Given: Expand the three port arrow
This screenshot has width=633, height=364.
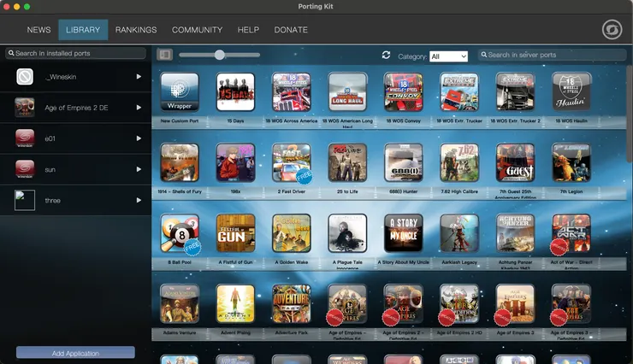Looking at the screenshot, I should click(x=139, y=200).
